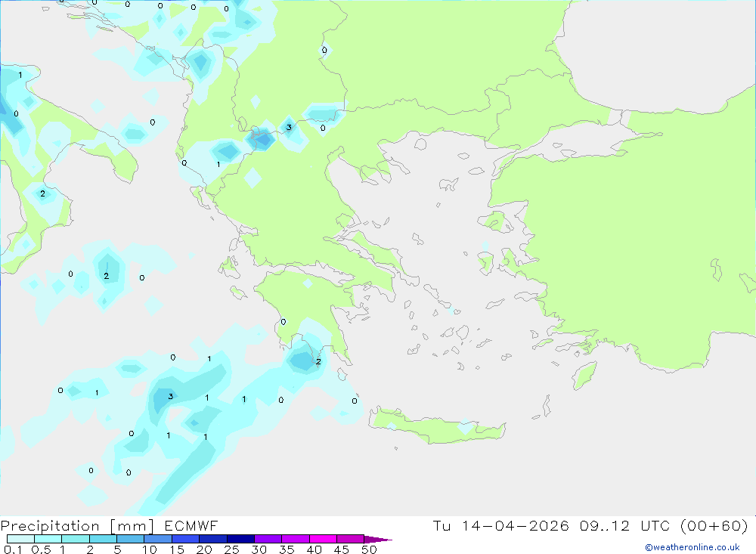
Task: Click the 'Precipitation [mm]' title text
Action: click(x=77, y=525)
